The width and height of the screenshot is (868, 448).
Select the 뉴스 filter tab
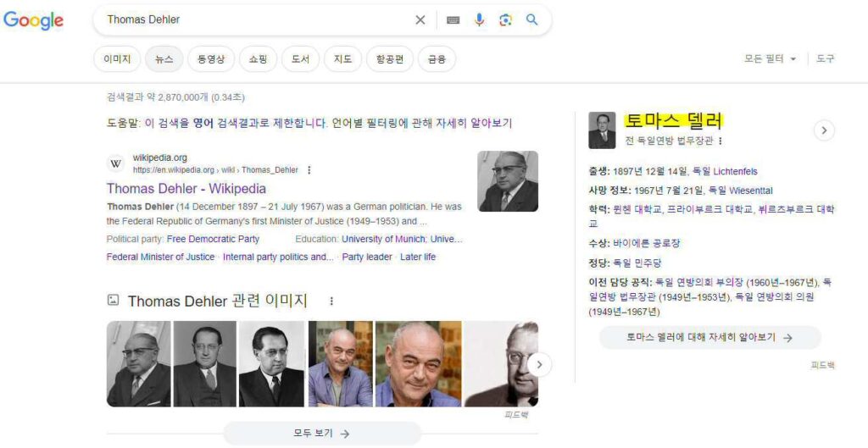tap(164, 59)
